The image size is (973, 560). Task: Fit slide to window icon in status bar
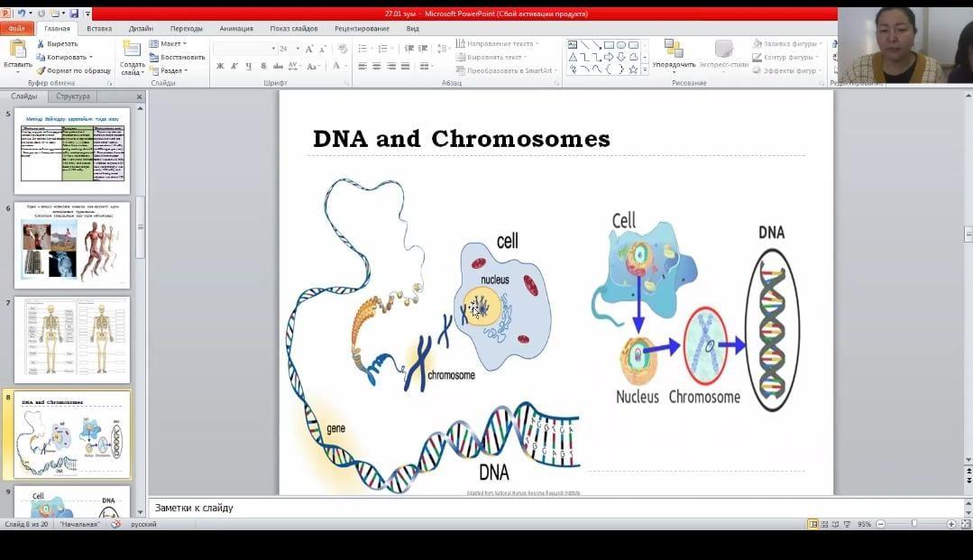coord(966,525)
